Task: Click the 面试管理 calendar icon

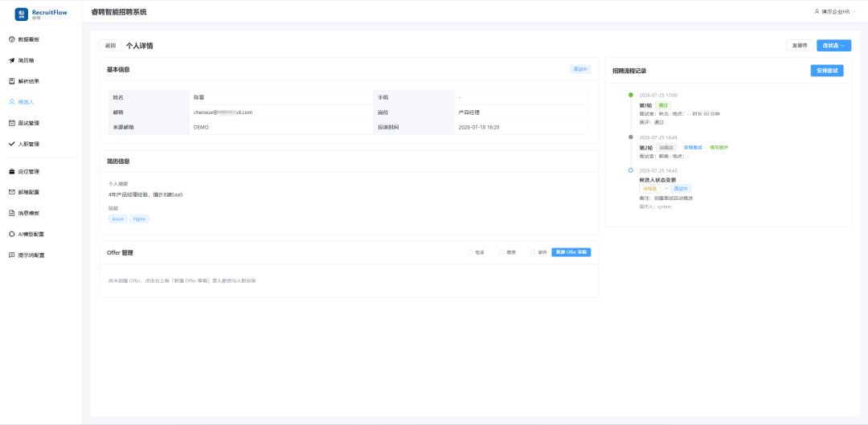Action: [11, 123]
